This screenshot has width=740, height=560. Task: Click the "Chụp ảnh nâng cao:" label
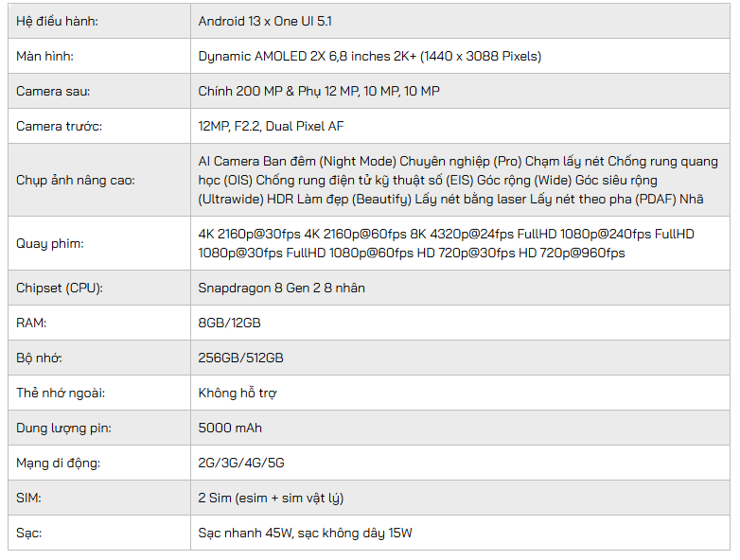[77, 180]
